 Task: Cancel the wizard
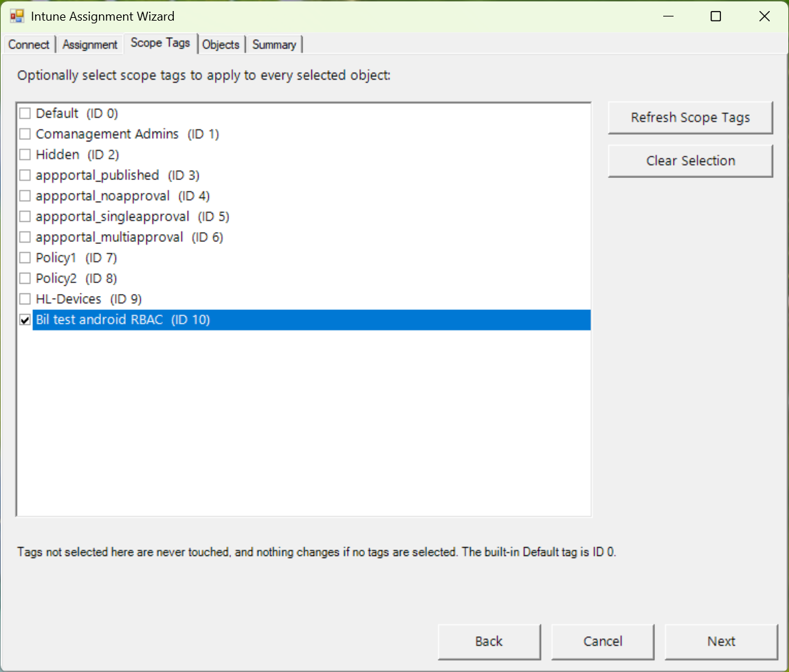pos(603,641)
